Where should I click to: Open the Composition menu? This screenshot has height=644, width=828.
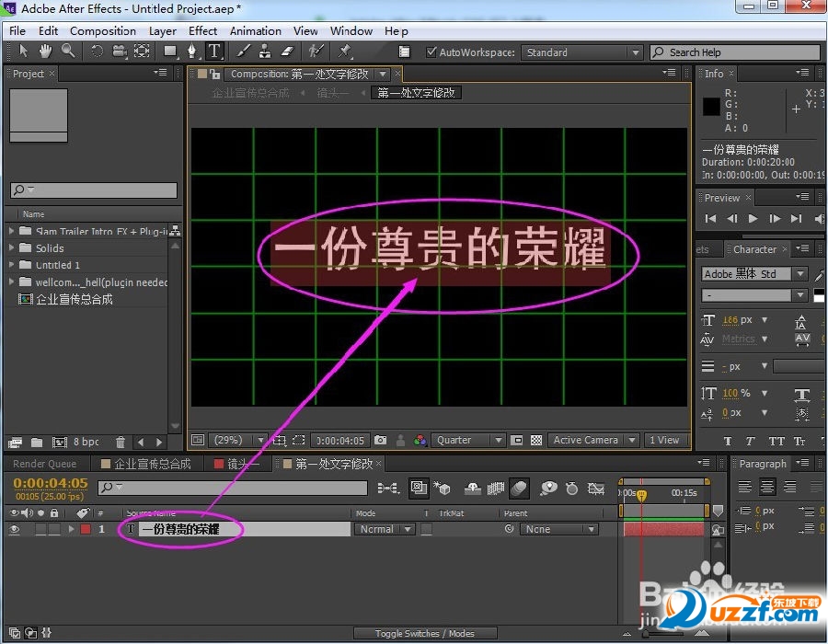pos(103,31)
